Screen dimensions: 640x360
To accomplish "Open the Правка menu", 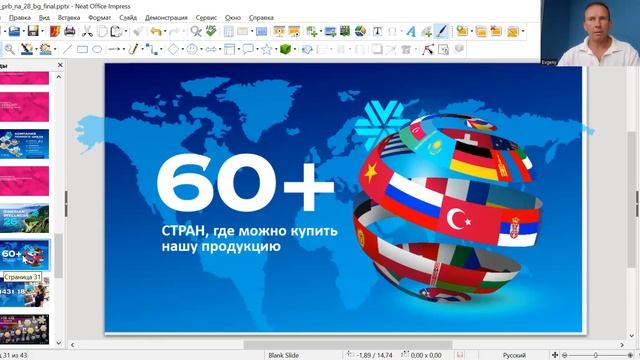I will pyautogui.click(x=20, y=18).
